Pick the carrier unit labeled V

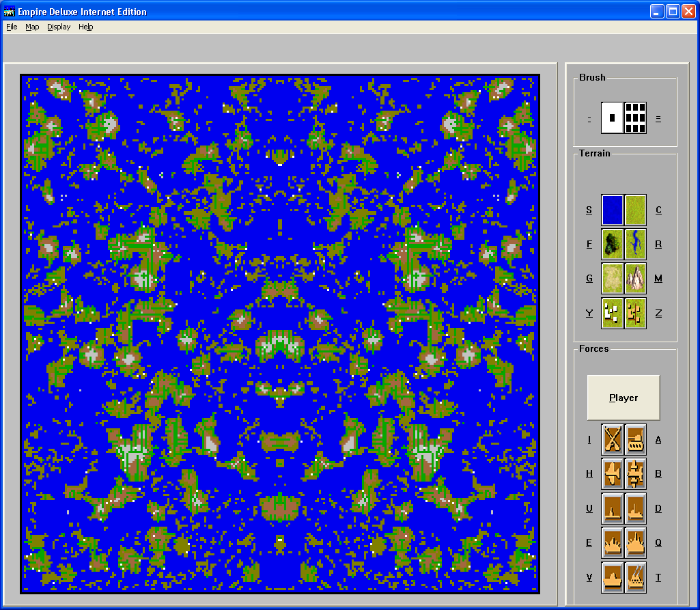pyautogui.click(x=612, y=577)
